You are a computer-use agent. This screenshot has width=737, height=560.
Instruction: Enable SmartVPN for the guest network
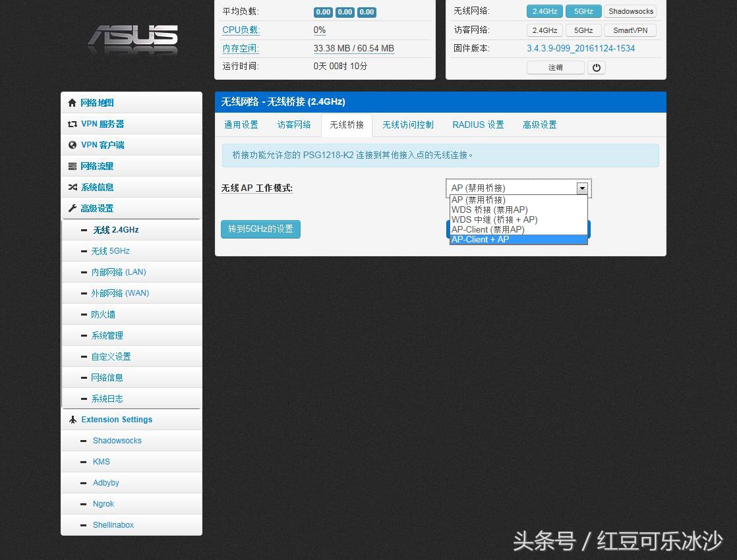(x=630, y=30)
